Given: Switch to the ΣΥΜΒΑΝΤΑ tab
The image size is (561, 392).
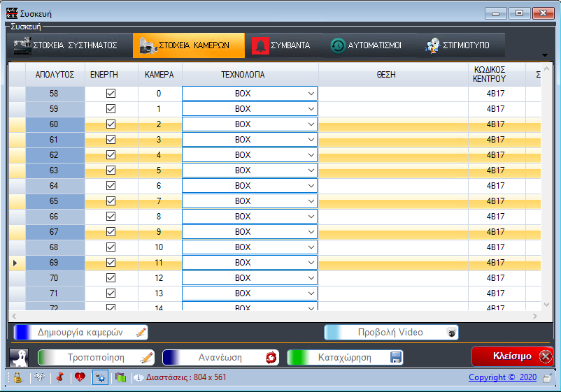Looking at the screenshot, I should (x=282, y=45).
